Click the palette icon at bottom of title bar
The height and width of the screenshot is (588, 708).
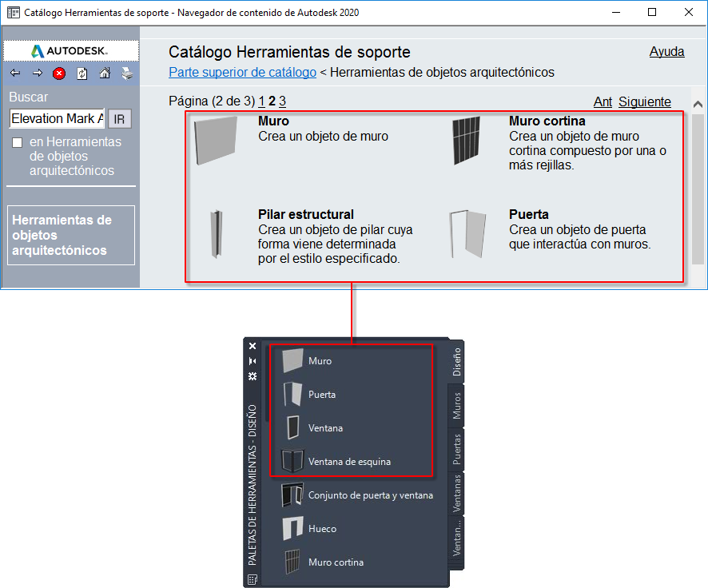pos(253,579)
